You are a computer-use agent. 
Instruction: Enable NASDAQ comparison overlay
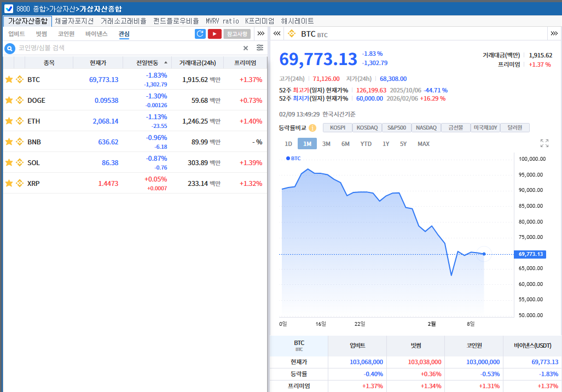(x=426, y=128)
